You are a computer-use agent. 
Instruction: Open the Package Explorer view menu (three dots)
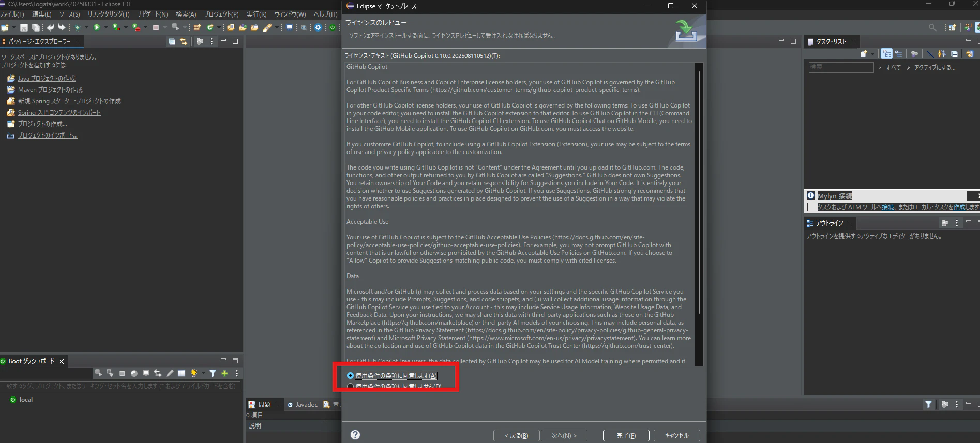point(212,41)
